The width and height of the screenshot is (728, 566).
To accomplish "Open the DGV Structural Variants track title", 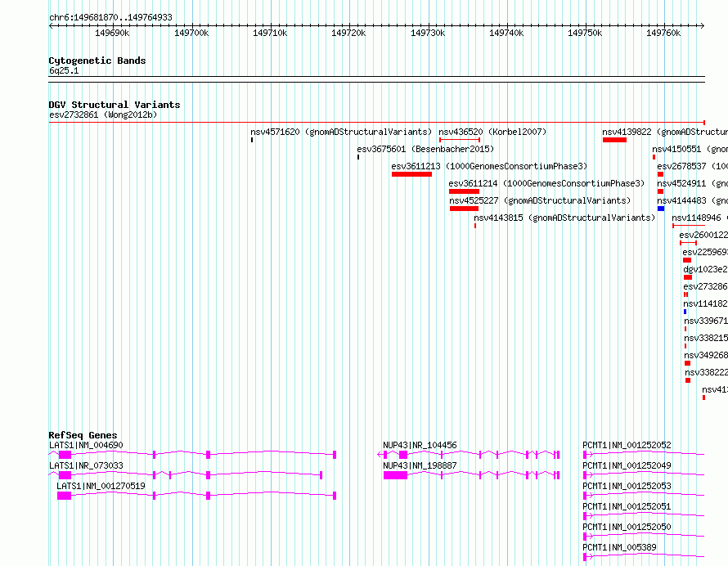I will pyautogui.click(x=115, y=105).
